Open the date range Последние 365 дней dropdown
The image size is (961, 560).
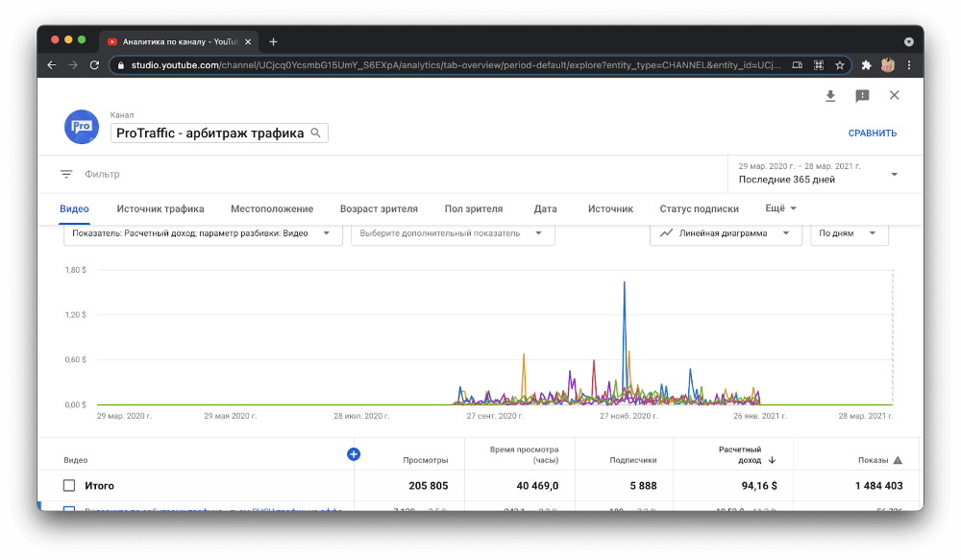tap(818, 174)
